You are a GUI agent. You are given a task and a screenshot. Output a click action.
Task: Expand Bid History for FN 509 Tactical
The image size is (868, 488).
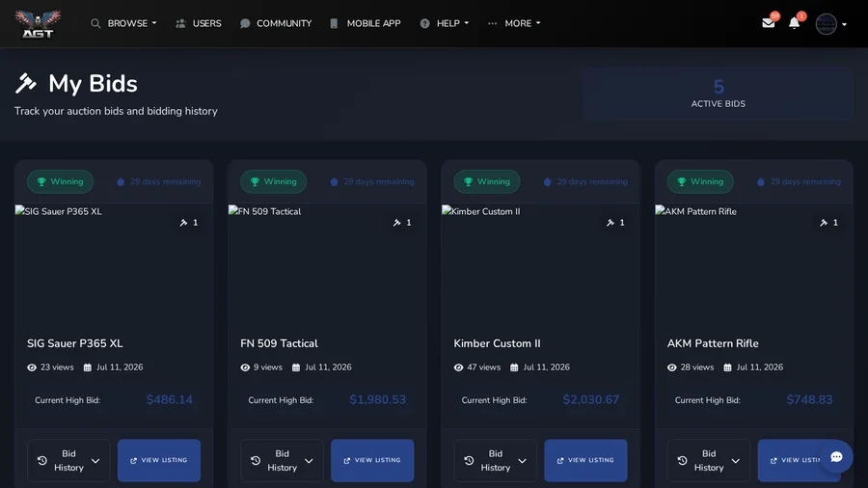[x=282, y=460]
